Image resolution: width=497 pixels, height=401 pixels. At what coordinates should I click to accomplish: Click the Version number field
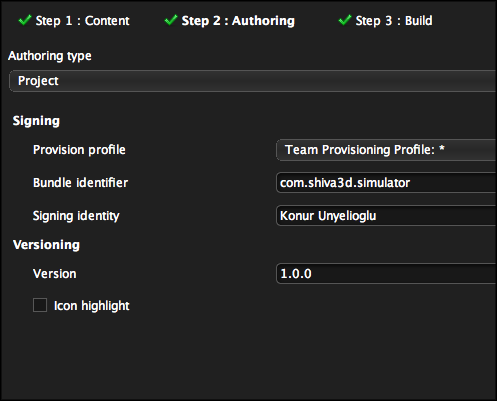[387, 274]
